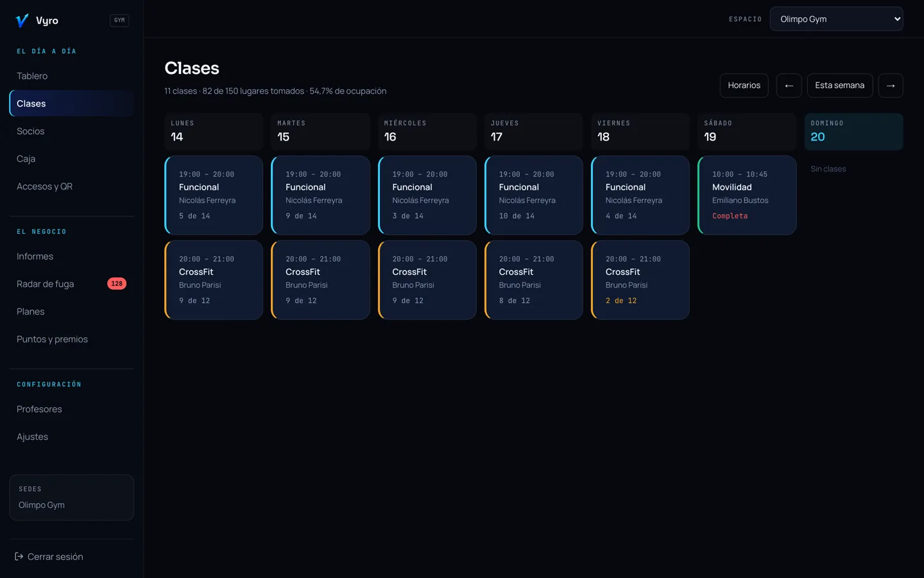Select the Sábado 19 day header

tap(747, 132)
